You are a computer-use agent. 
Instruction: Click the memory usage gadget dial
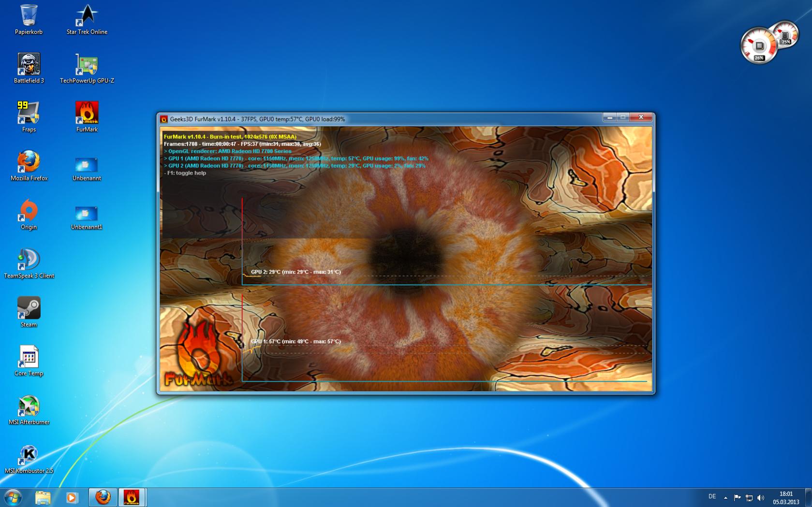point(785,34)
